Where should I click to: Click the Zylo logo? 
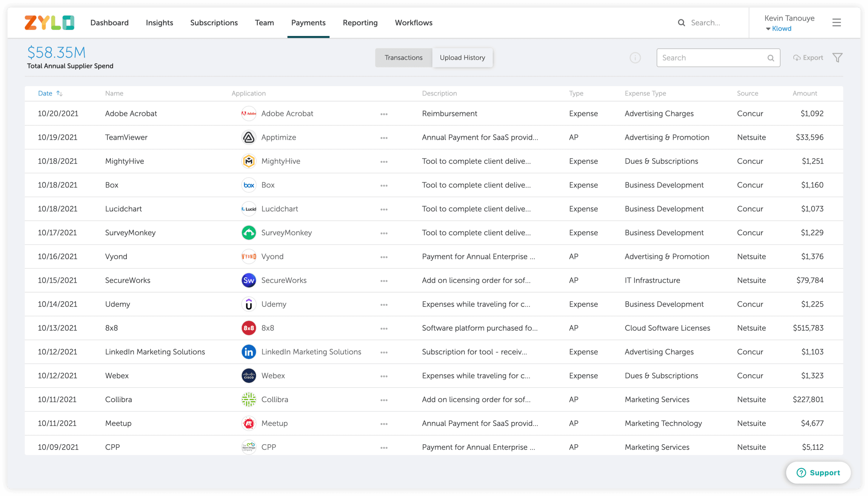(49, 23)
